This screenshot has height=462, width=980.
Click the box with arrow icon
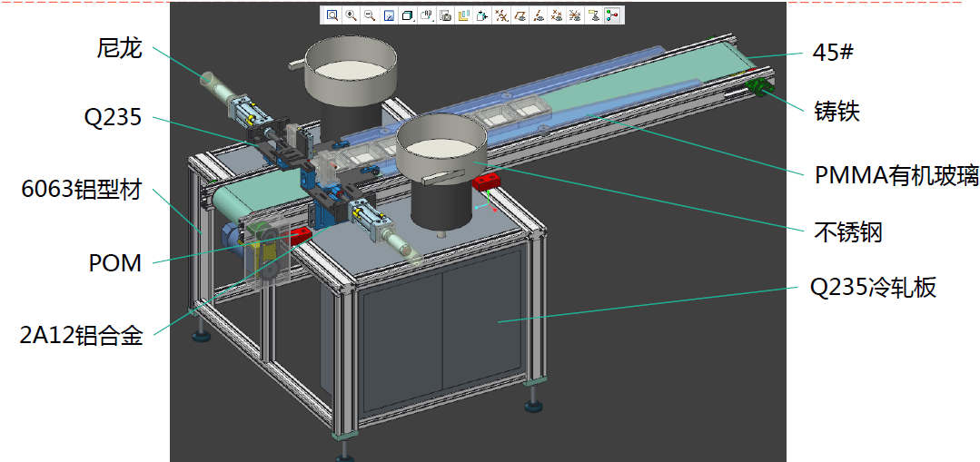point(482,15)
